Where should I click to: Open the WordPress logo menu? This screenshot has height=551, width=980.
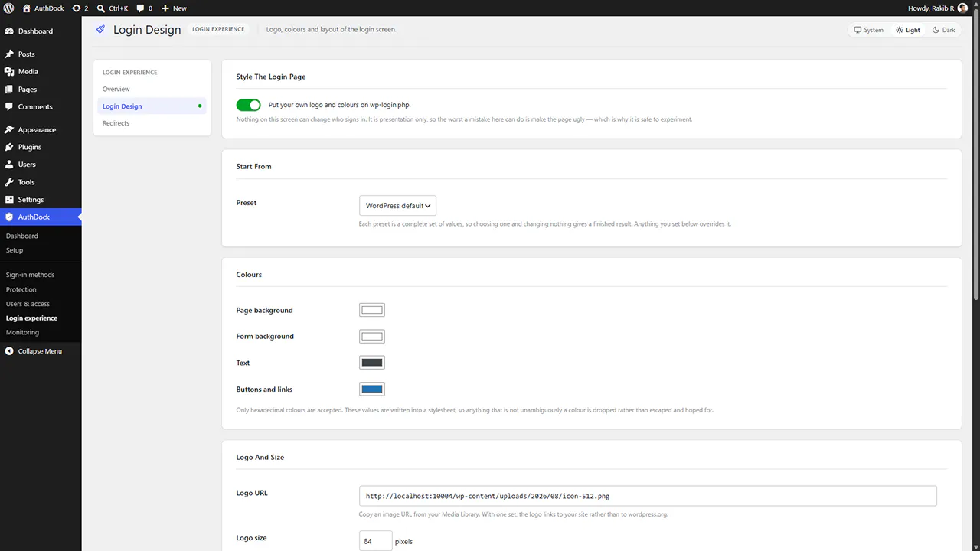point(9,8)
